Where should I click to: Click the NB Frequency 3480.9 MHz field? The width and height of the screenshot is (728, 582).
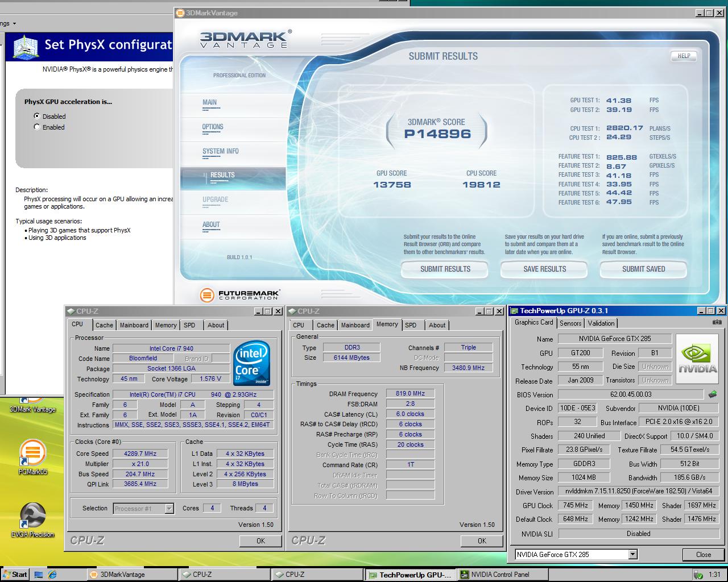click(469, 368)
